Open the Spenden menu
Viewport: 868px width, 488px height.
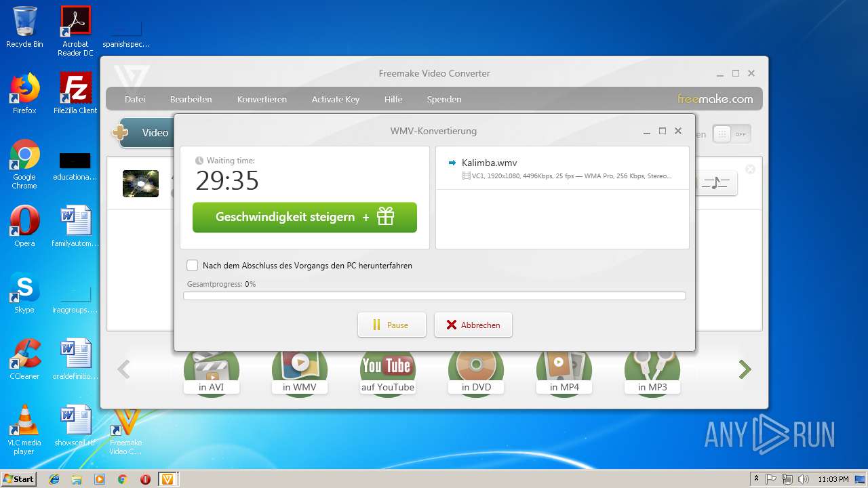pos(444,99)
